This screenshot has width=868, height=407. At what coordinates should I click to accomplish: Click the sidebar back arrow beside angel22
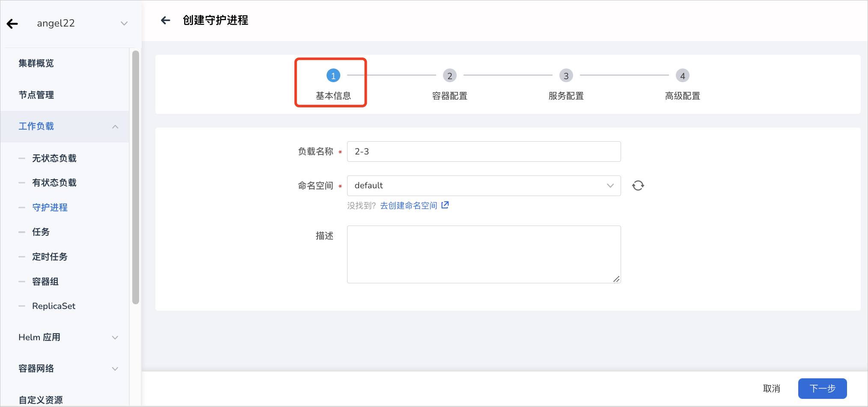pyautogui.click(x=12, y=24)
